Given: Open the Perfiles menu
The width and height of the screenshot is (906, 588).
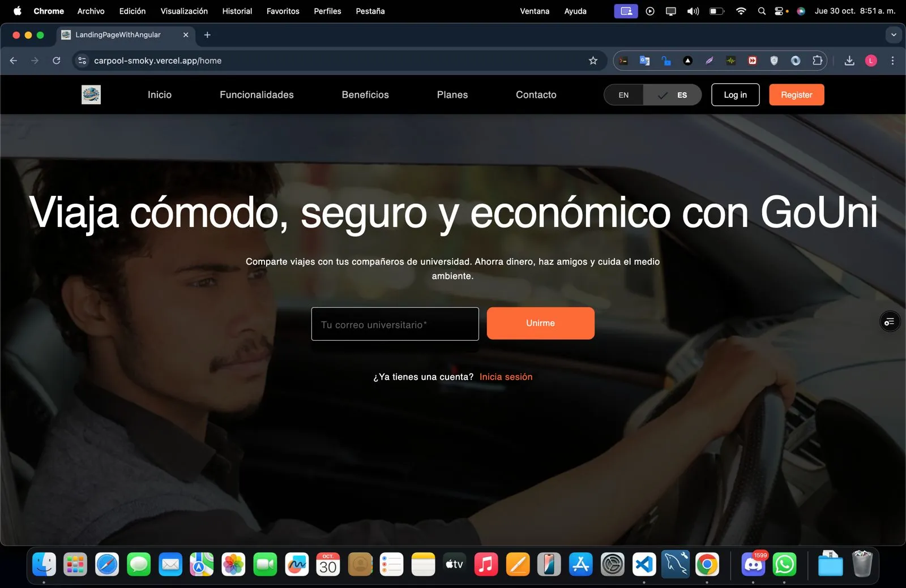Looking at the screenshot, I should click(x=327, y=11).
